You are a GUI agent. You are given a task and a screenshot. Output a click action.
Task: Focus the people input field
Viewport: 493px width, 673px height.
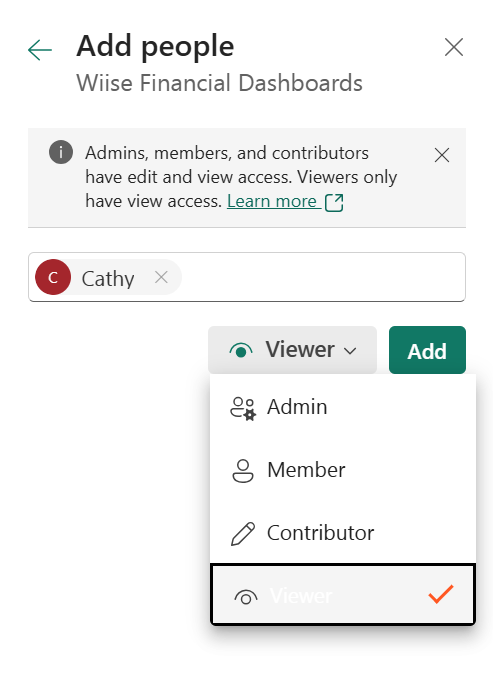click(x=247, y=277)
